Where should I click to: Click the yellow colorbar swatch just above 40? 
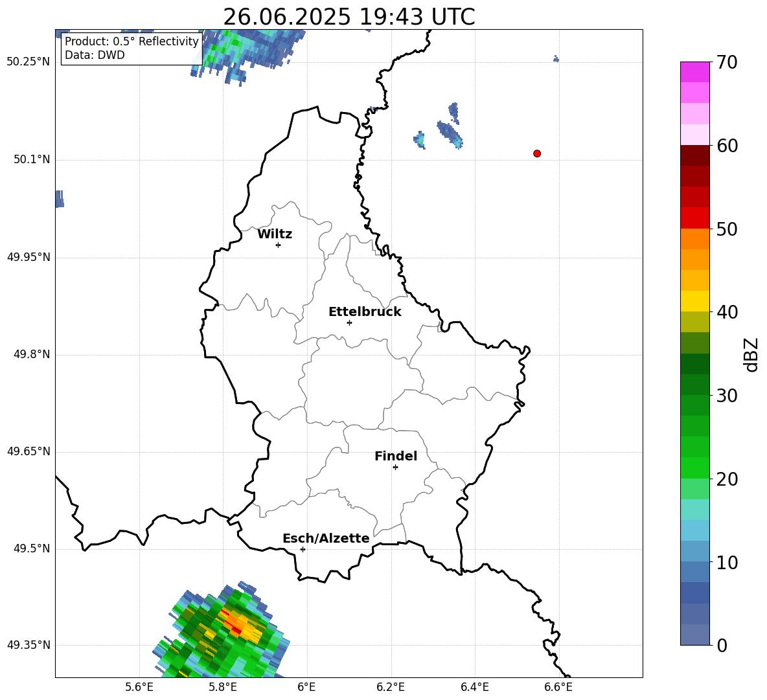(x=695, y=301)
